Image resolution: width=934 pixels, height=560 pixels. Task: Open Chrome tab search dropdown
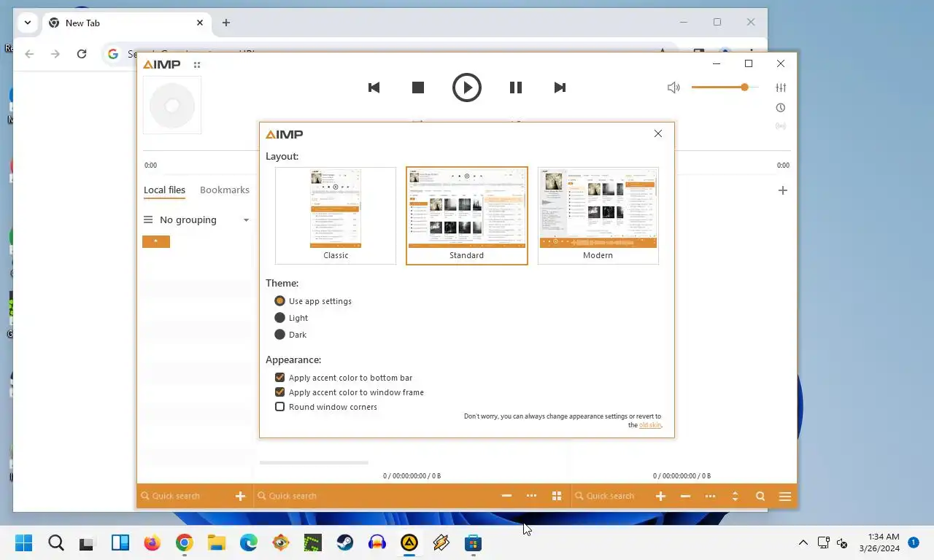tap(27, 23)
